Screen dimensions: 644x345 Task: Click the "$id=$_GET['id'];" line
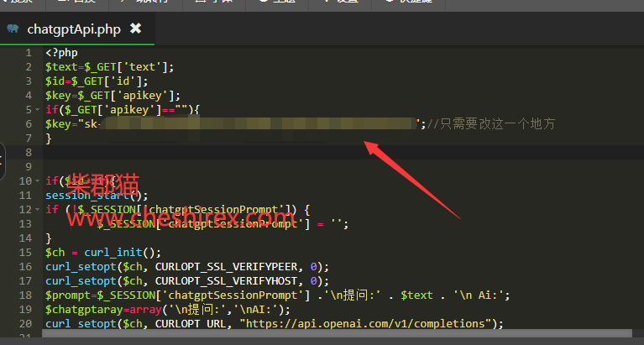click(x=97, y=81)
